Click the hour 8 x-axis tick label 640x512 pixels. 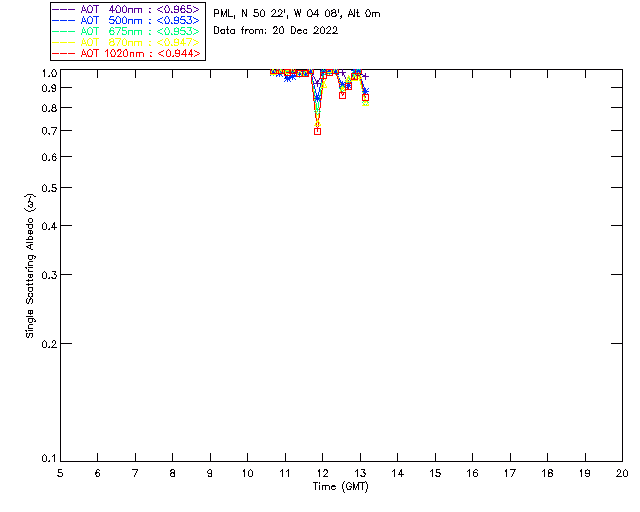pyautogui.click(x=173, y=473)
